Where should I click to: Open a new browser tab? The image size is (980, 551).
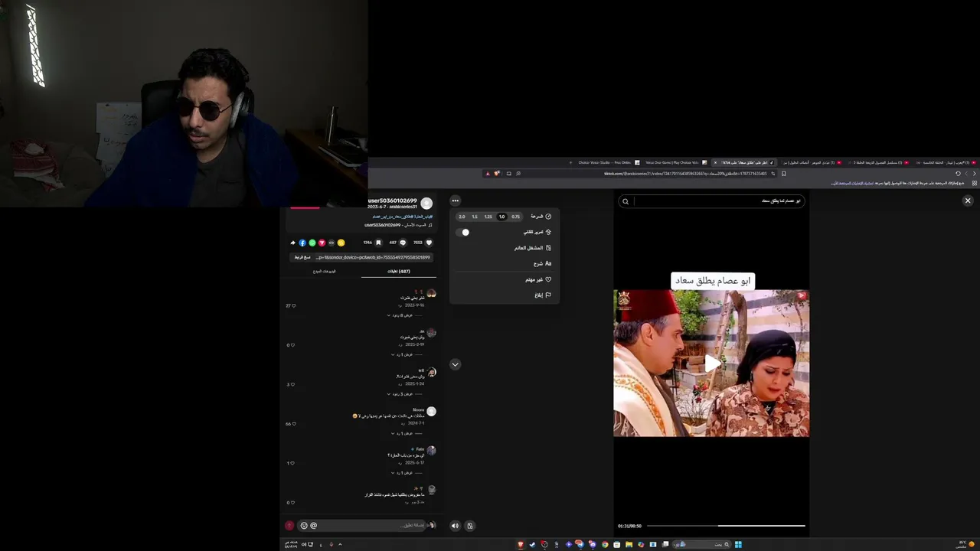pos(570,162)
